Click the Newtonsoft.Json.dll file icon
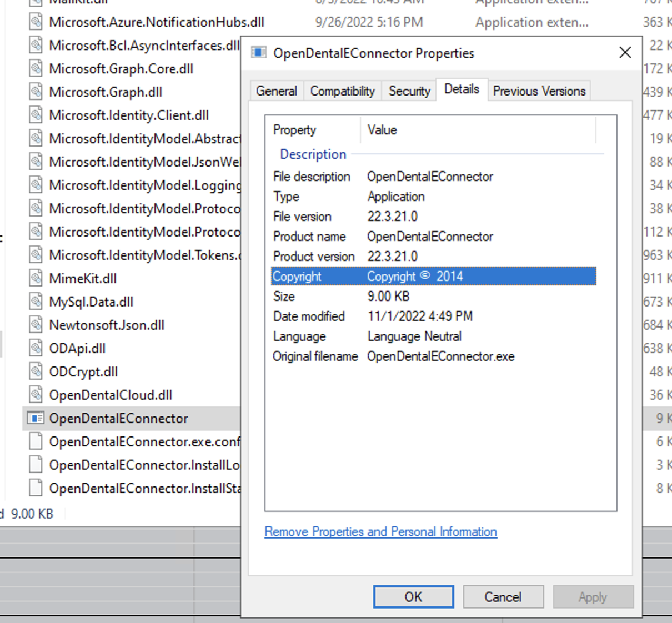This screenshot has height=623, width=672. pos(36,325)
